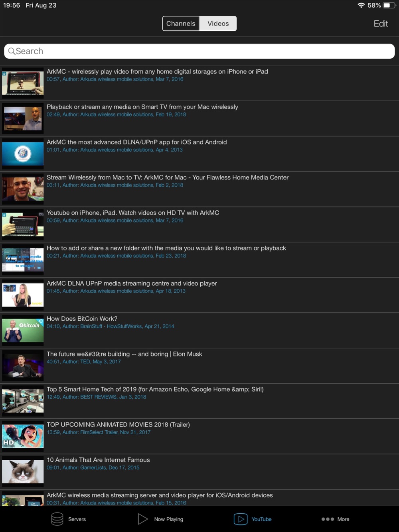Open thumbnail for ArkMC DLNA UPnP media streaming centre
Viewport: 399px width, 532px height.
click(23, 295)
